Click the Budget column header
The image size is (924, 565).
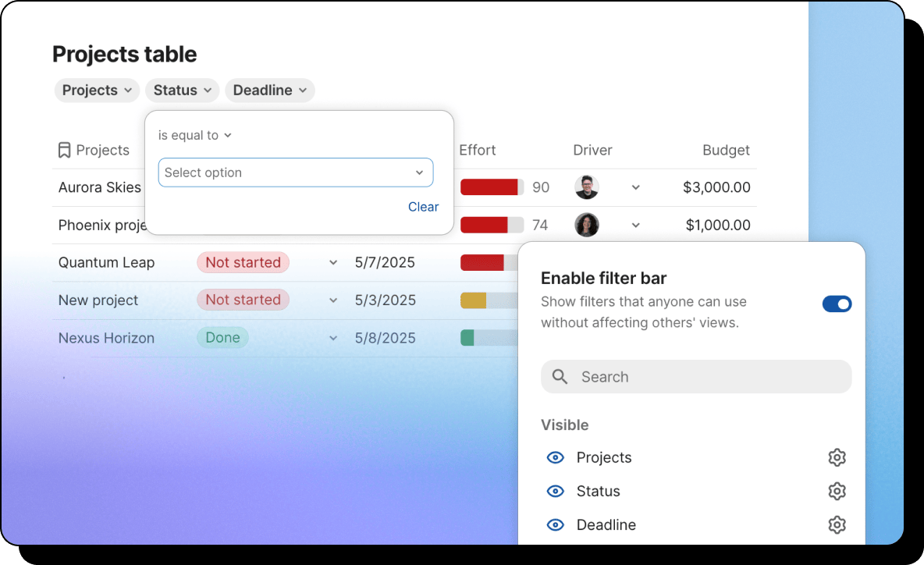pyautogui.click(x=726, y=151)
